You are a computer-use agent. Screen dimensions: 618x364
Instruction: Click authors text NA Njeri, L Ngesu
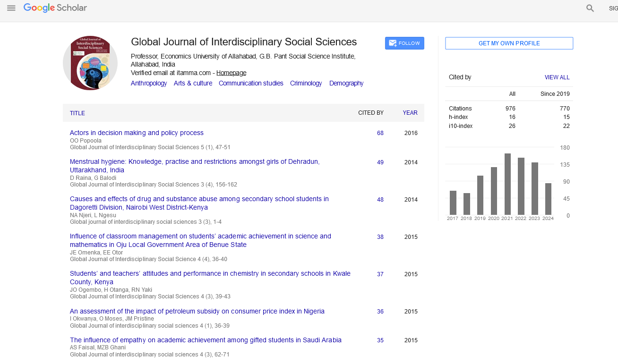(x=93, y=215)
